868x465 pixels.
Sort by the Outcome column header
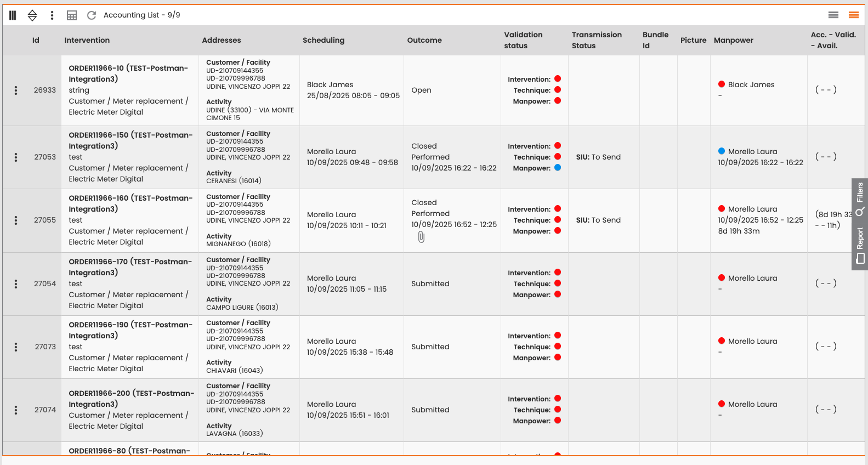[424, 40]
